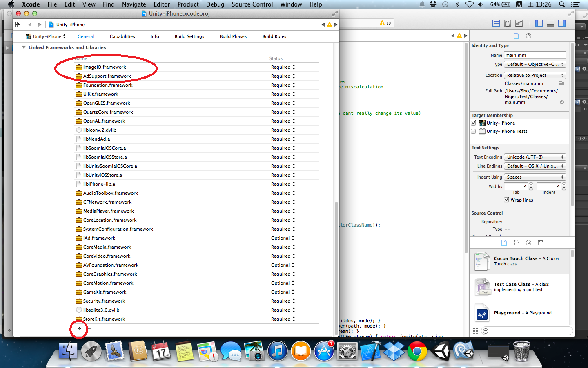Switch to the Build Settings tab
588x368 pixels.
pos(189,36)
